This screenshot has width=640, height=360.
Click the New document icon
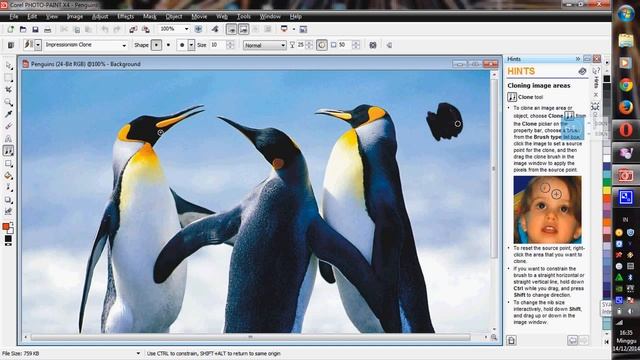(x=10, y=29)
